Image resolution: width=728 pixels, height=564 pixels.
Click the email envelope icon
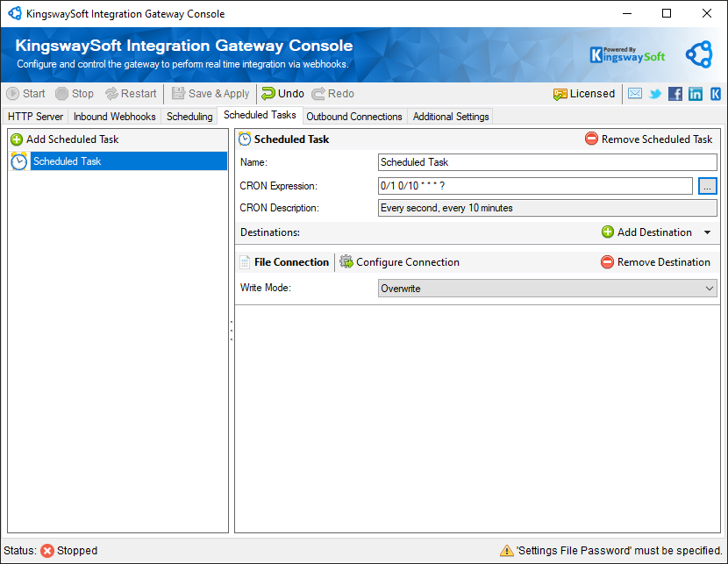[x=635, y=94]
